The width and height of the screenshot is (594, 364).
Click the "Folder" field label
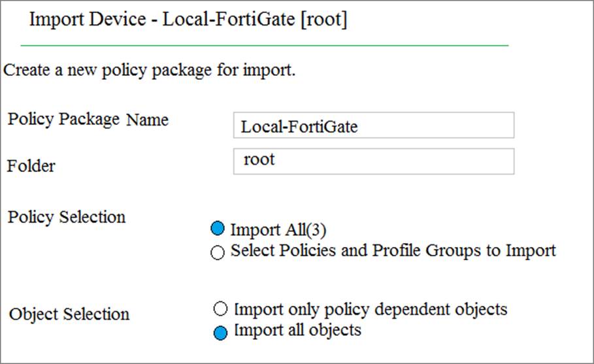tap(31, 166)
